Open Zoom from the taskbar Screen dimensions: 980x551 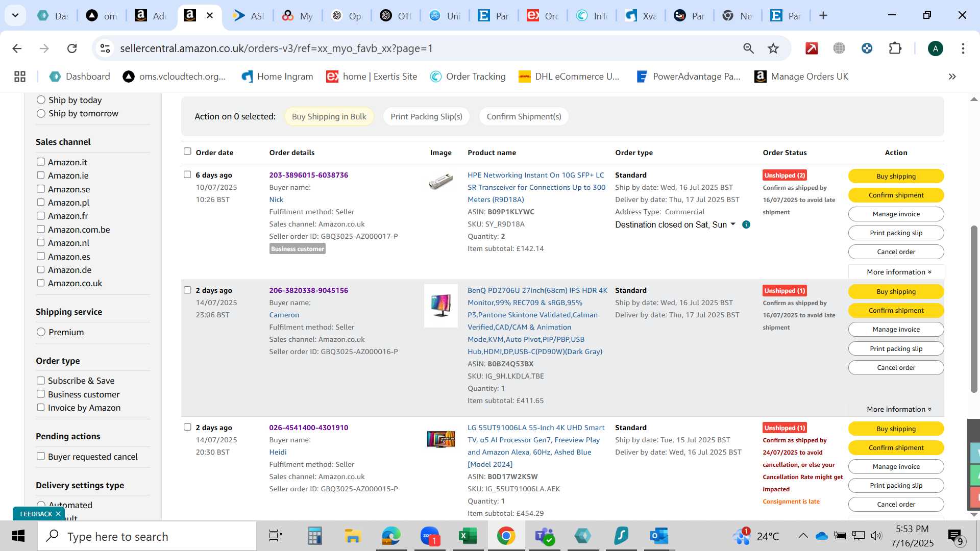430,536
